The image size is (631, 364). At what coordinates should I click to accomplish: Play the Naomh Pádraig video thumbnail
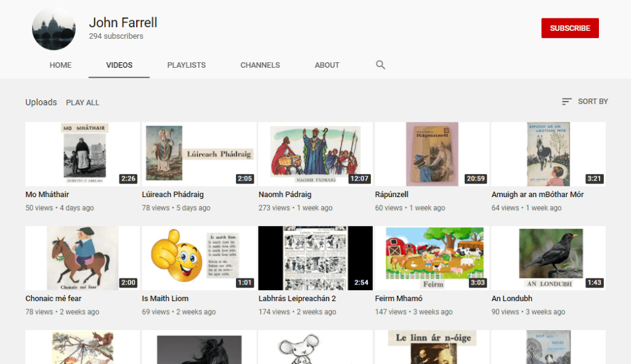(315, 154)
